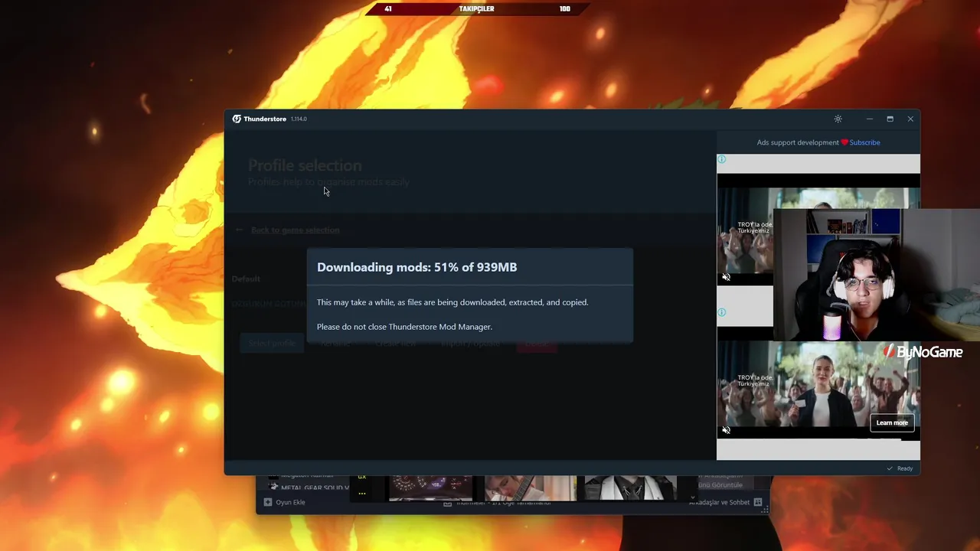Screen dimensions: 980x551
Task: Click the friends chat icon in Steam
Action: click(x=758, y=502)
